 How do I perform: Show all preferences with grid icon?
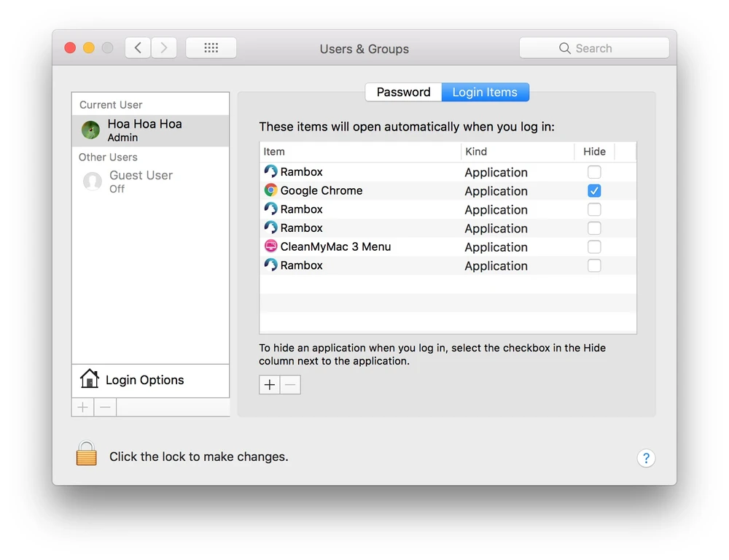211,48
